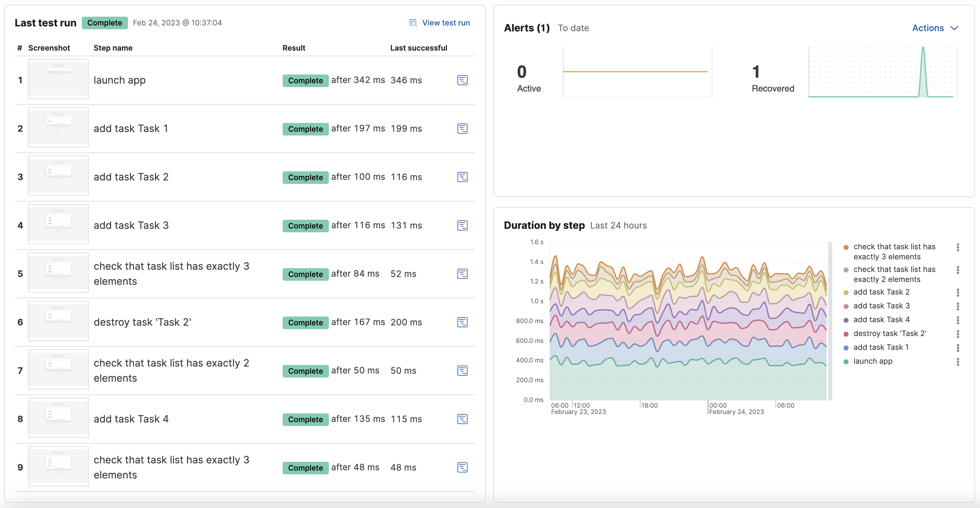The height and width of the screenshot is (508, 980).
Task: Click the log icon for step 5
Action: coord(462,273)
